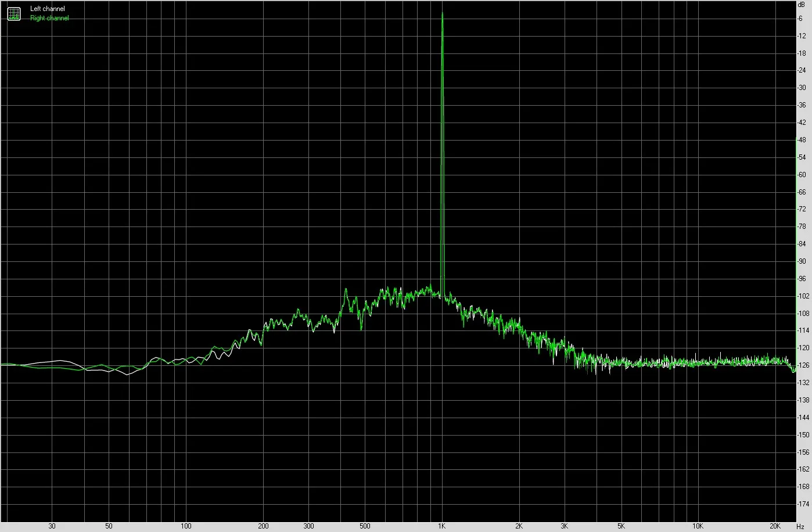
Task: Click the "100" frequency axis label
Action: click(186, 526)
